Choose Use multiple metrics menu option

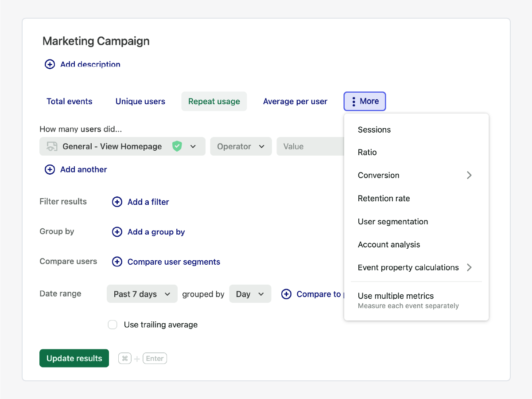[x=396, y=300]
